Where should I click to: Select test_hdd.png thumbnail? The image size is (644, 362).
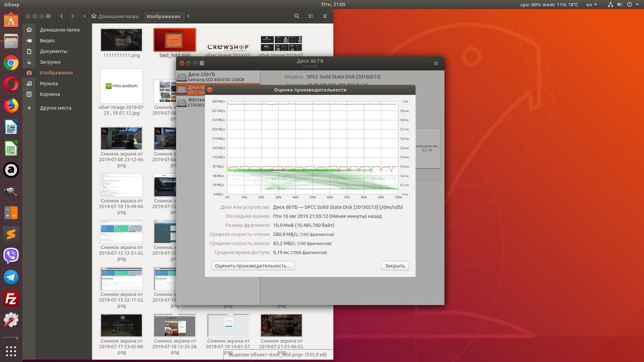(x=175, y=40)
